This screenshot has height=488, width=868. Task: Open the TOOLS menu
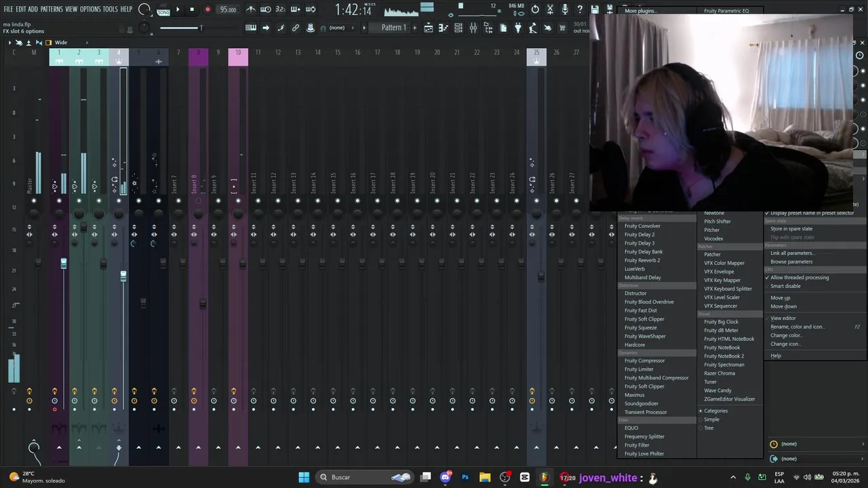tap(110, 9)
